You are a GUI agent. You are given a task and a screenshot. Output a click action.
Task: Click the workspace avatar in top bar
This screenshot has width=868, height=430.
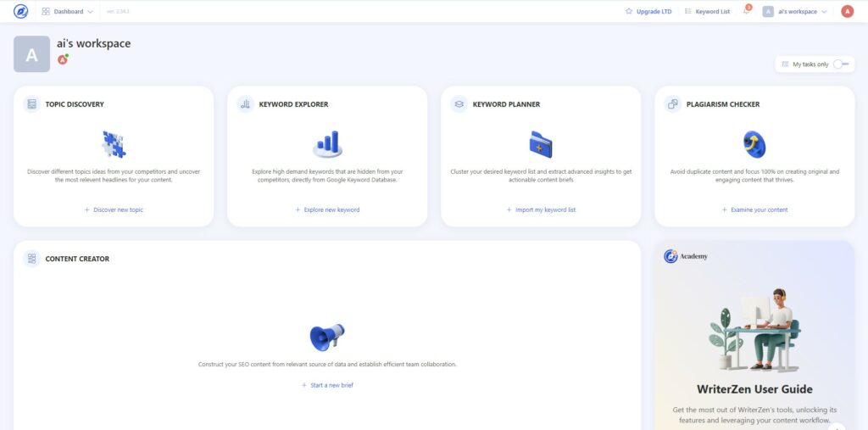[768, 11]
